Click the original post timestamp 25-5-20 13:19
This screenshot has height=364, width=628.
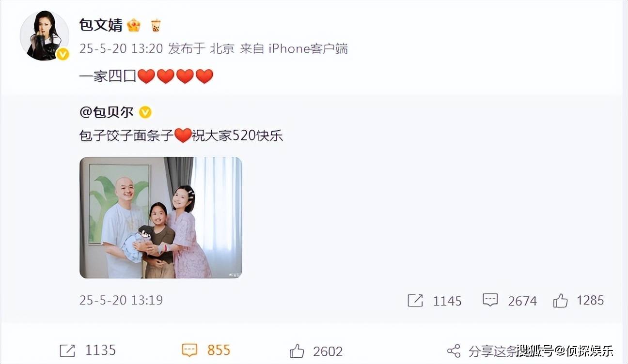point(121,300)
